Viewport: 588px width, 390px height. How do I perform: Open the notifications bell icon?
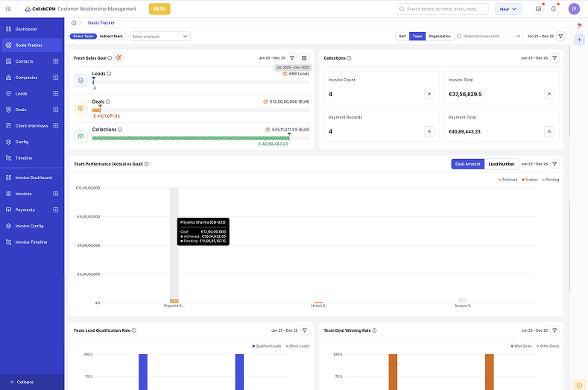click(553, 9)
